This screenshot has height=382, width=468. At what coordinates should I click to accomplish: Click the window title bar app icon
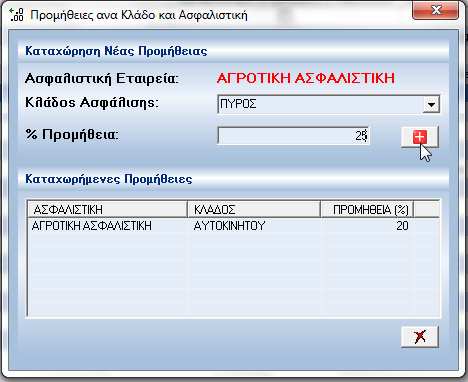pyautogui.click(x=16, y=15)
